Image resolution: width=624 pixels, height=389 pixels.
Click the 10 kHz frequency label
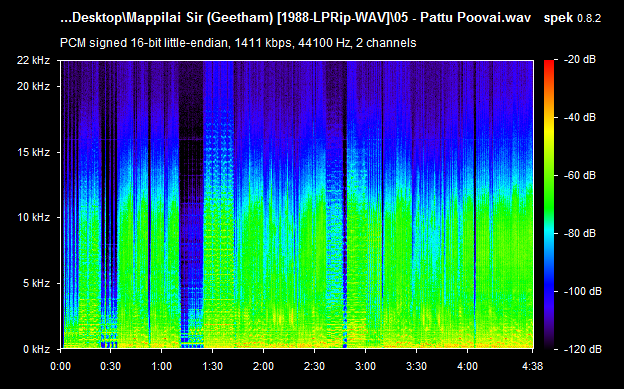pos(33,218)
